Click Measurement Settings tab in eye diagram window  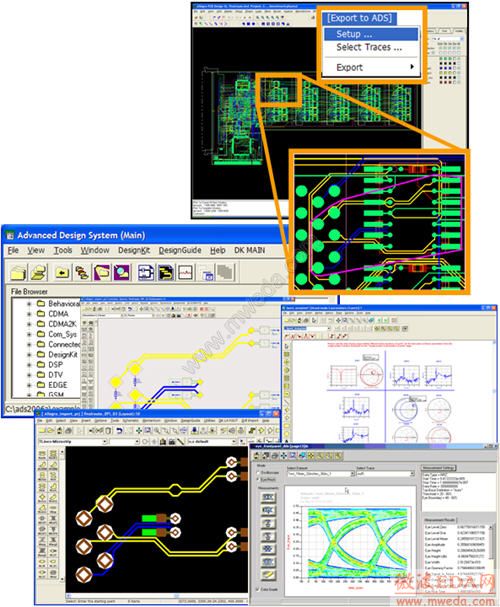tap(439, 468)
